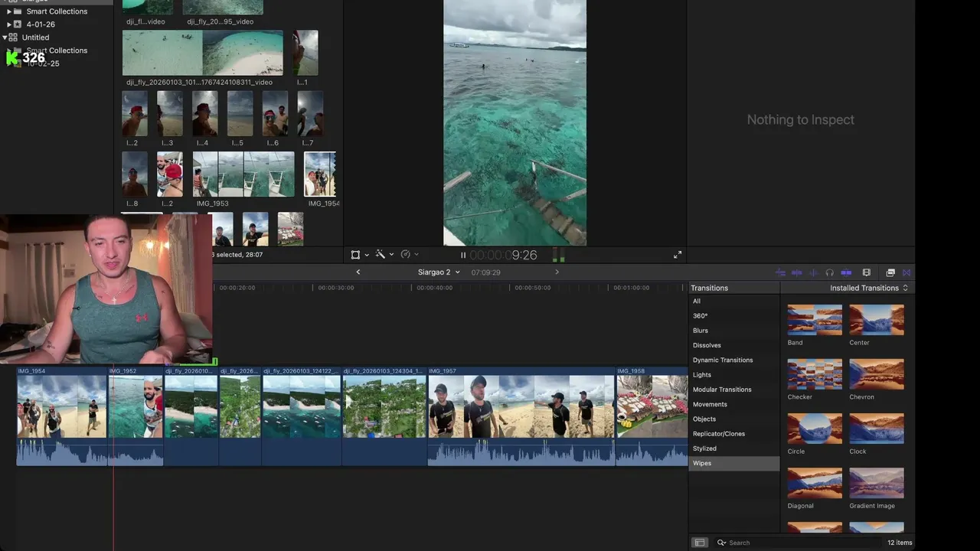Select the 4-01-26 event
The image size is (980, 551).
pyautogui.click(x=41, y=24)
